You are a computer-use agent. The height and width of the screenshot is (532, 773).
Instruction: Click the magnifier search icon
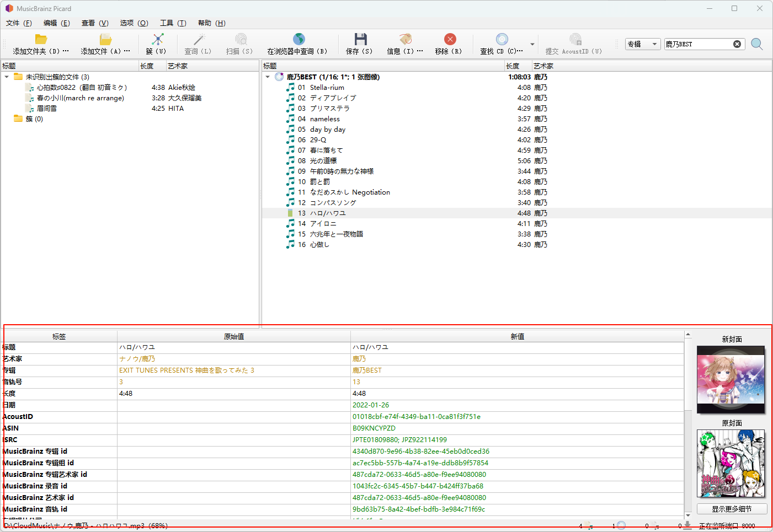click(x=757, y=44)
